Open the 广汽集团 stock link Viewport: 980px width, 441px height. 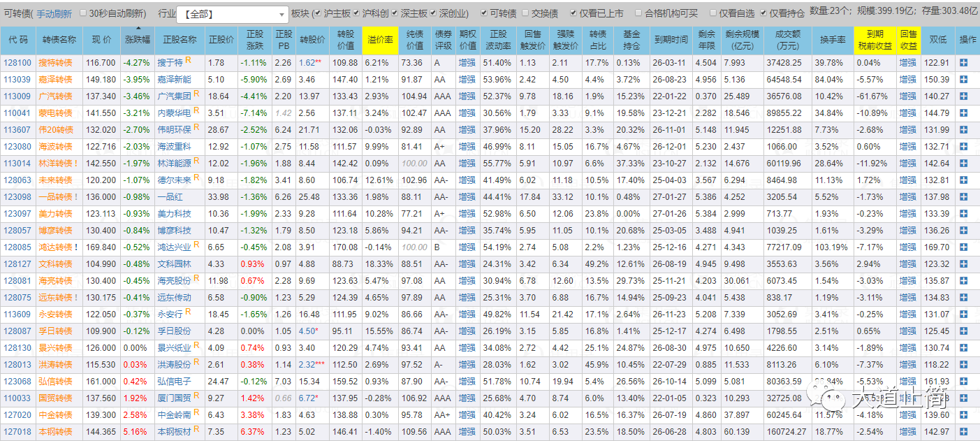pos(174,96)
